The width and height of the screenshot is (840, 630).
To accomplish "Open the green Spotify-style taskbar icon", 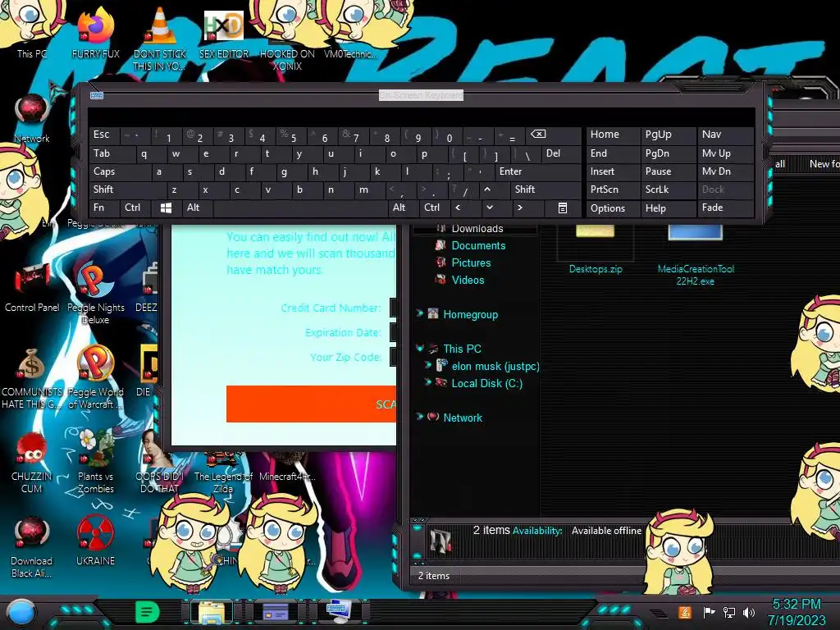I will pyautogui.click(x=147, y=612).
